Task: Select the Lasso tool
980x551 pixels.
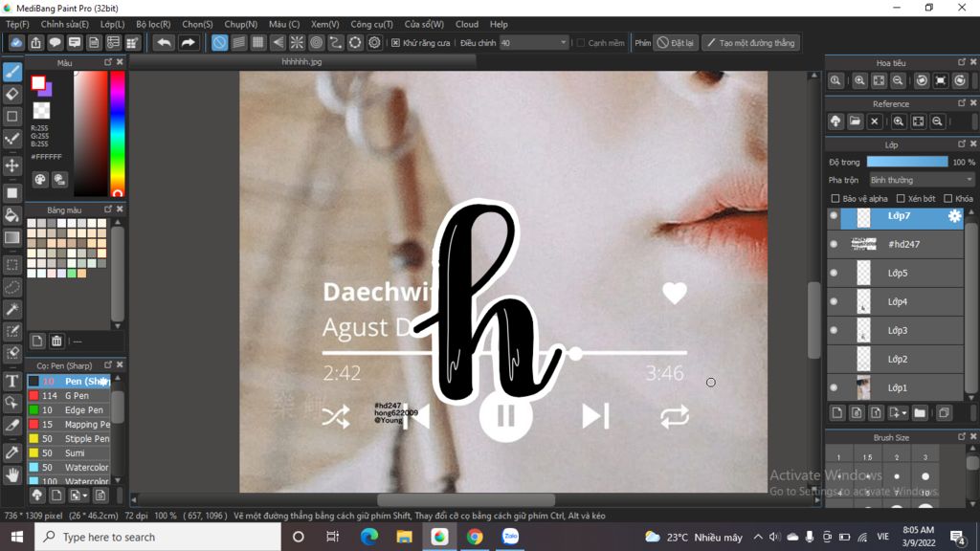Action: [x=12, y=287]
